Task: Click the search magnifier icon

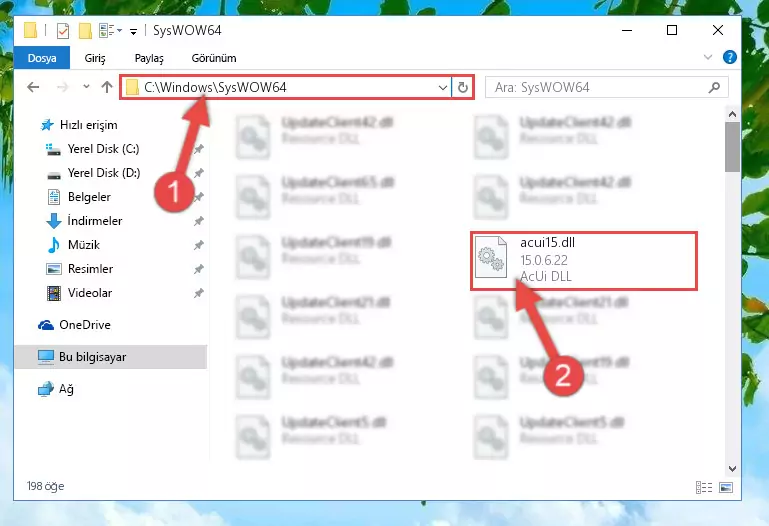Action: pyautogui.click(x=715, y=87)
